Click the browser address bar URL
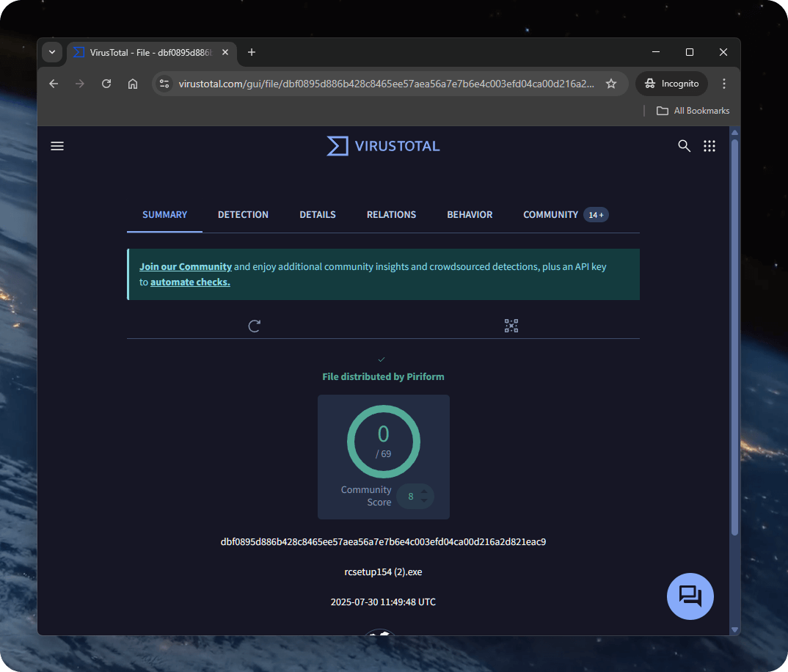Image resolution: width=788 pixels, height=672 pixels. click(x=386, y=84)
